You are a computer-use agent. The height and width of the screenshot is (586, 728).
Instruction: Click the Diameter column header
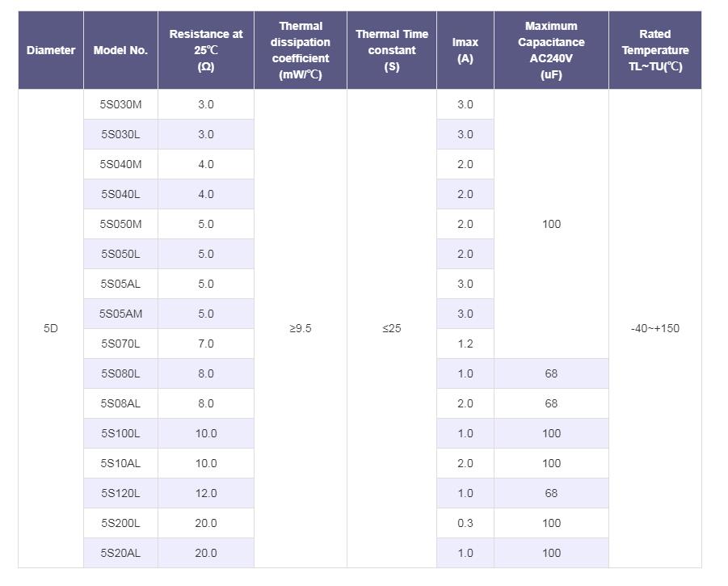51,50
